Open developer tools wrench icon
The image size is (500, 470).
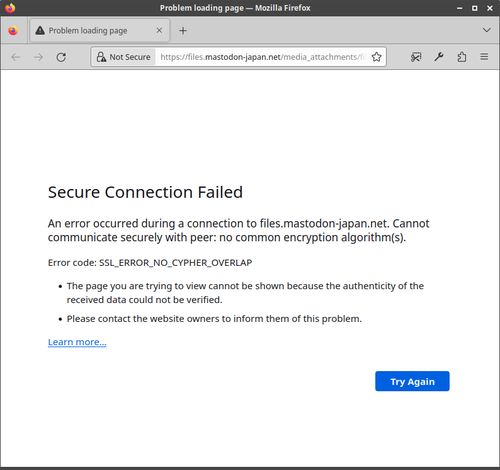(x=439, y=57)
